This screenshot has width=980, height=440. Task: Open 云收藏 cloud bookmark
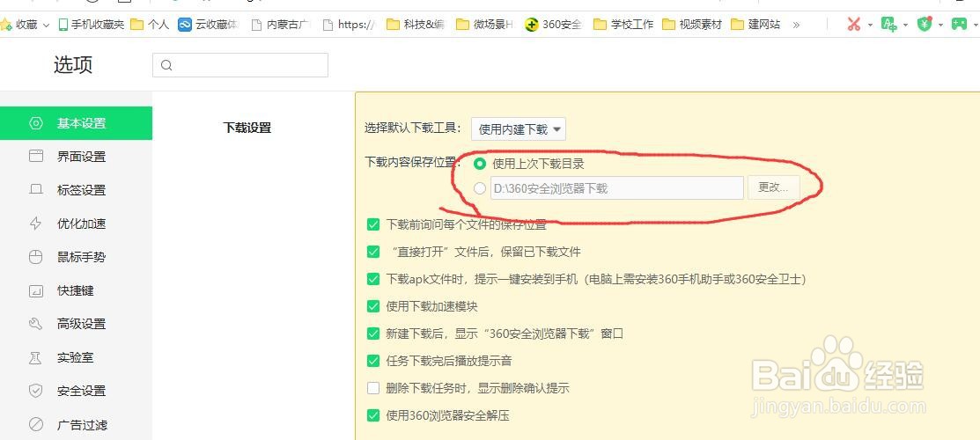[208, 25]
